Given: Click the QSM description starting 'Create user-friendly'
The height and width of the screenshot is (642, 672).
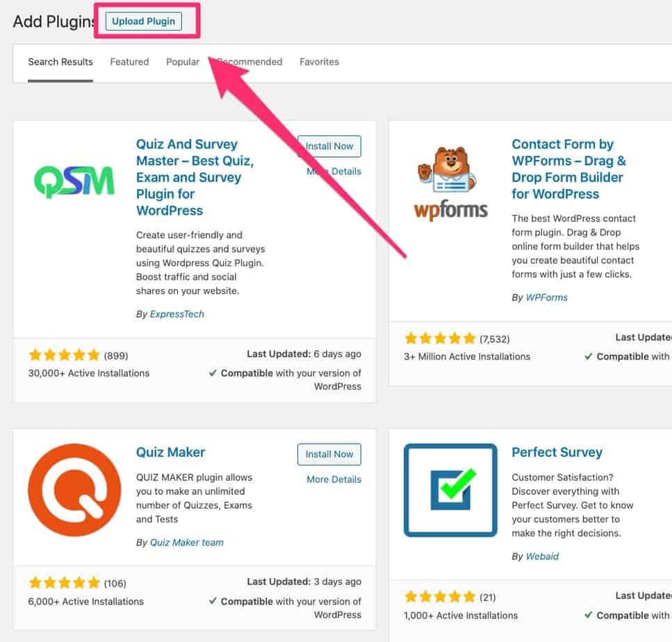Looking at the screenshot, I should pos(201,263).
